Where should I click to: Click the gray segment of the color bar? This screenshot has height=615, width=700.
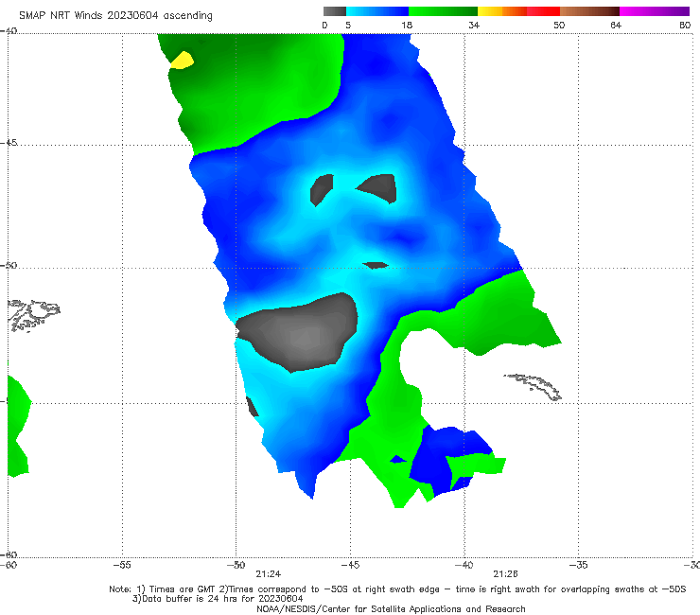[x=335, y=11]
